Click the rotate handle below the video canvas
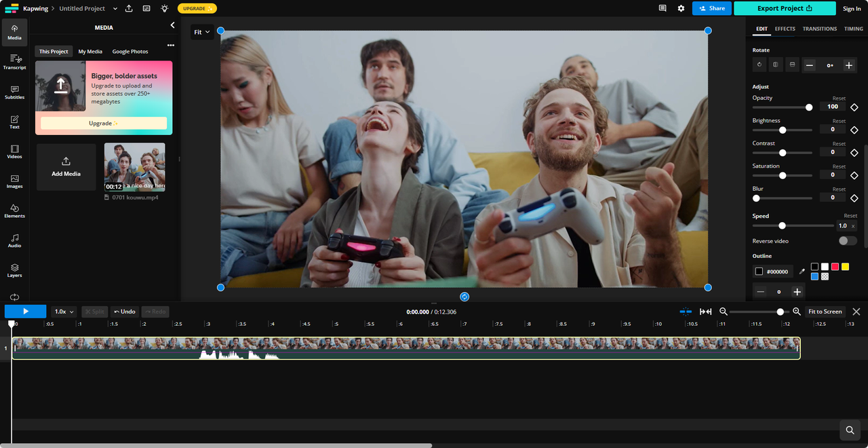This screenshot has width=868, height=448. 465,297
